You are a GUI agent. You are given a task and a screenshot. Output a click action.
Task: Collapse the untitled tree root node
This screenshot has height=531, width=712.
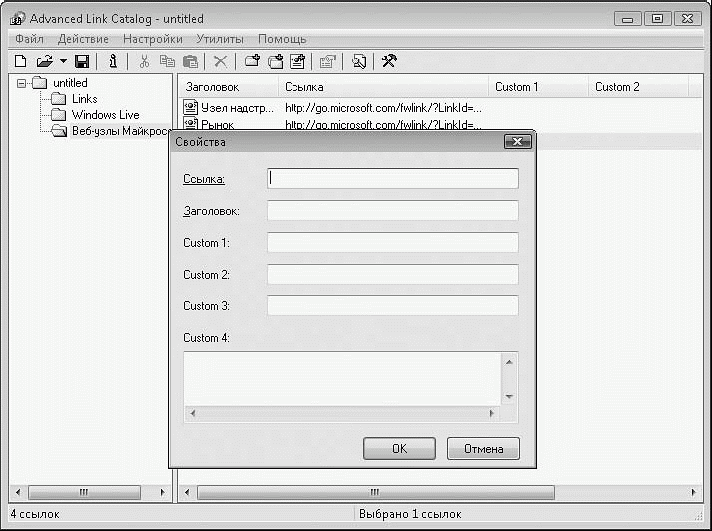(20, 84)
